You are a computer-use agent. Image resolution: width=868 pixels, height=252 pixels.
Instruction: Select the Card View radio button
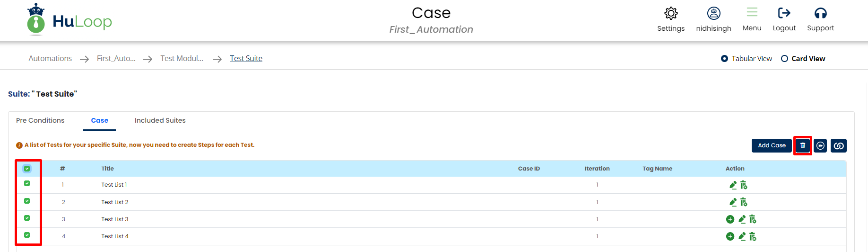pyautogui.click(x=784, y=59)
